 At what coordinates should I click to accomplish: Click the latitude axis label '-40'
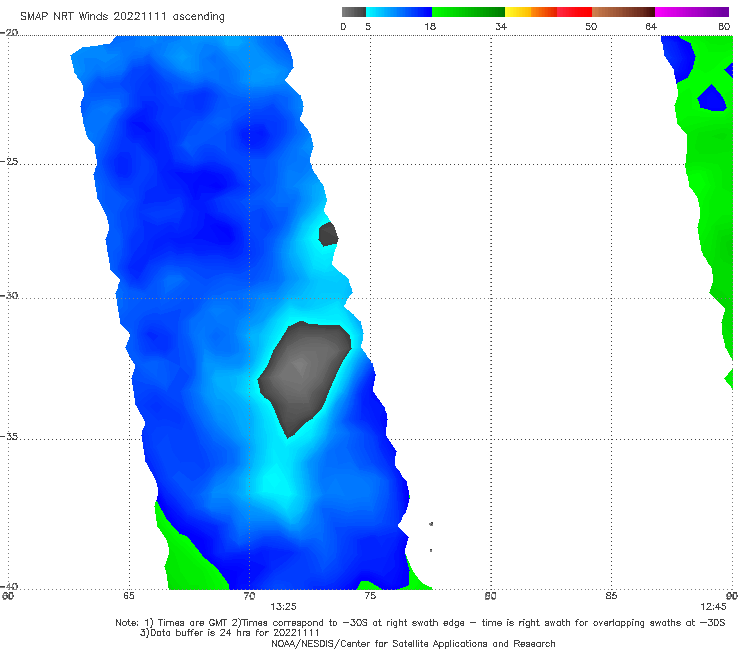pos(9,586)
